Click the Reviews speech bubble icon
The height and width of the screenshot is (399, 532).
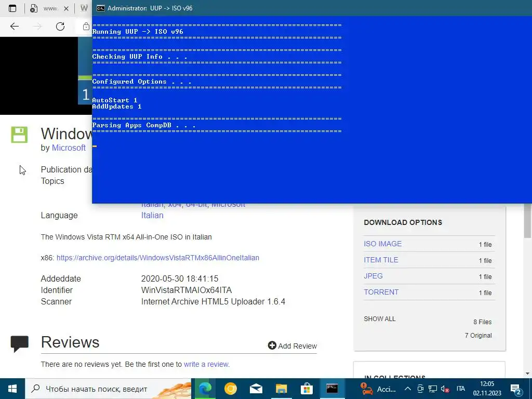point(20,344)
